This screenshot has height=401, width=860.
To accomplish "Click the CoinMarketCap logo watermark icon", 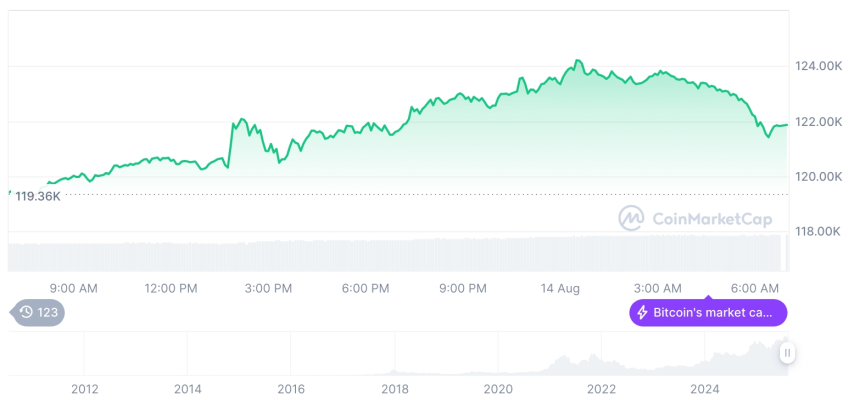I will pyautogui.click(x=631, y=218).
